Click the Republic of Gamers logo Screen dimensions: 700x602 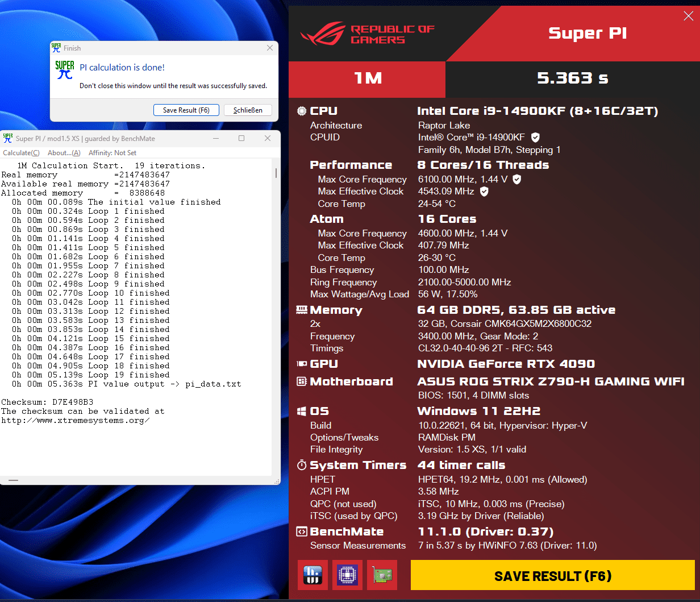pyautogui.click(x=368, y=34)
